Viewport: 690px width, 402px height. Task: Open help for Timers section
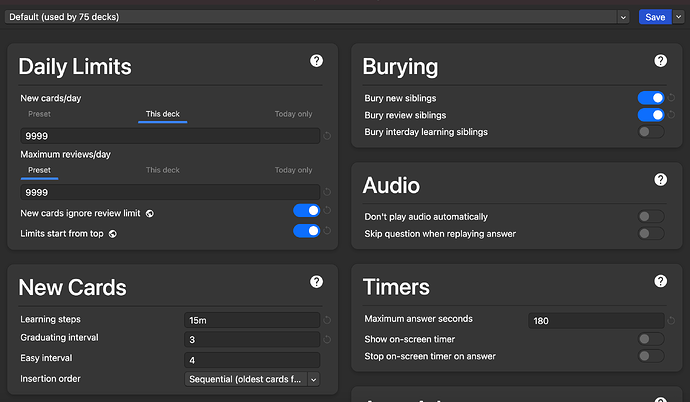pyautogui.click(x=660, y=282)
